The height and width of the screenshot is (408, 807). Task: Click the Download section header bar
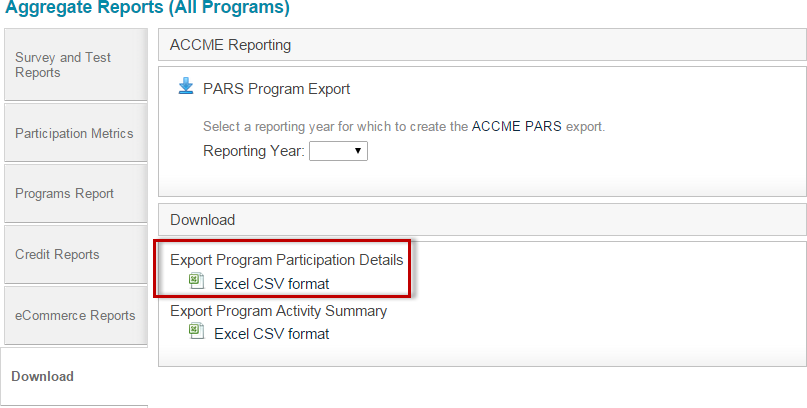482,220
